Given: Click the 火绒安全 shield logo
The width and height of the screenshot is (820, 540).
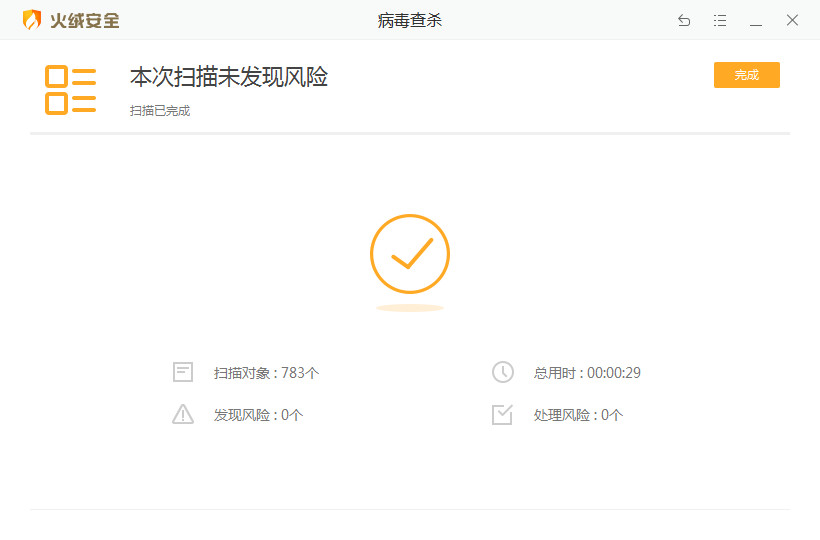Looking at the screenshot, I should point(32,20).
